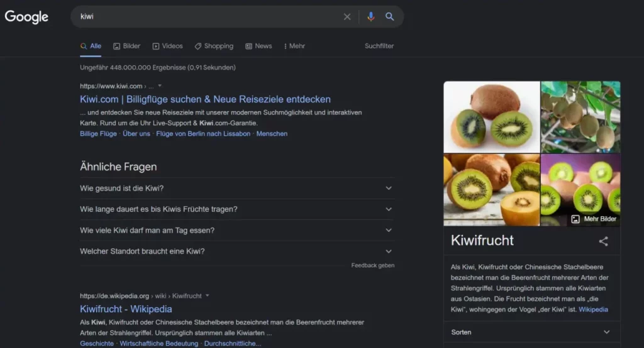Open the Mehr menu
644x348 pixels.
(x=294, y=46)
